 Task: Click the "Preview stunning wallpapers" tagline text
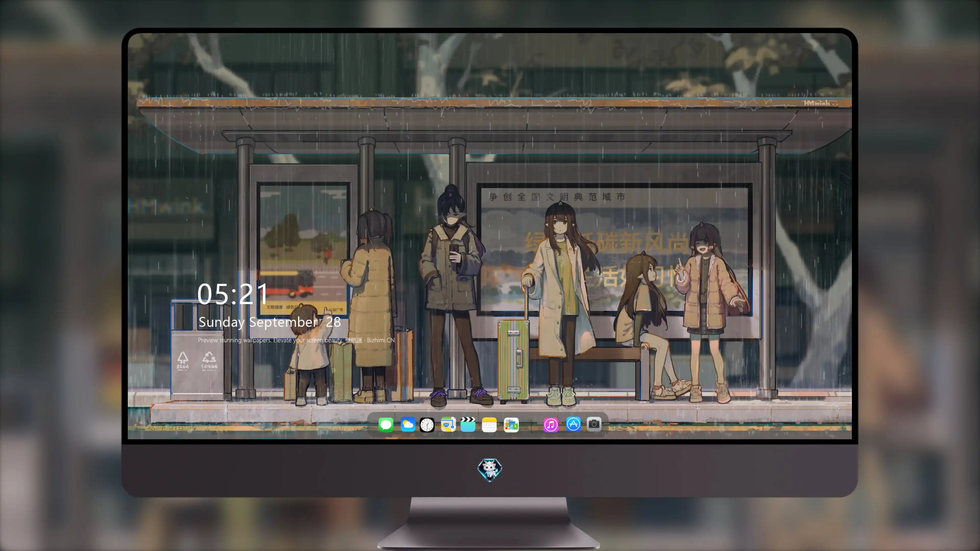[296, 340]
